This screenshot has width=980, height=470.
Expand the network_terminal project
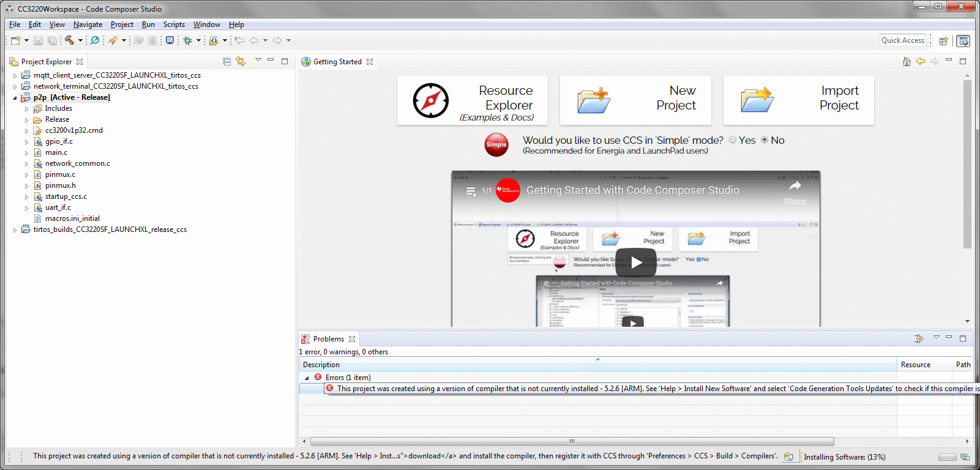pos(15,87)
